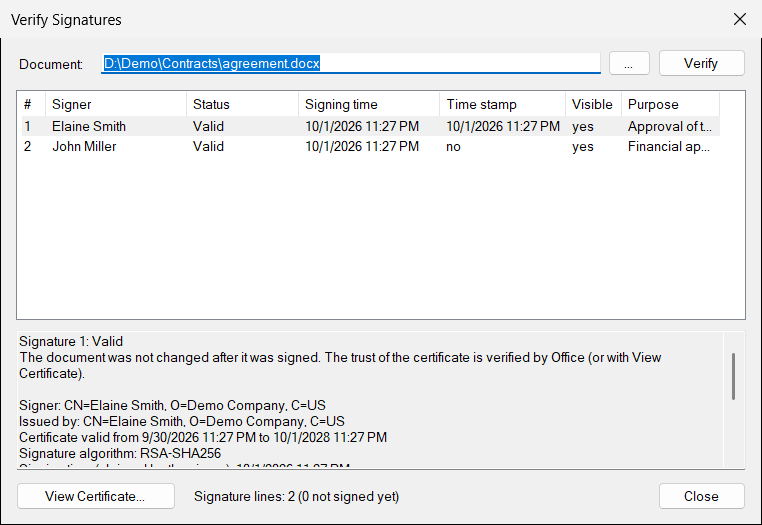Open file browser with the ellipsis button
Image resolution: width=762 pixels, height=525 pixels.
coord(629,63)
